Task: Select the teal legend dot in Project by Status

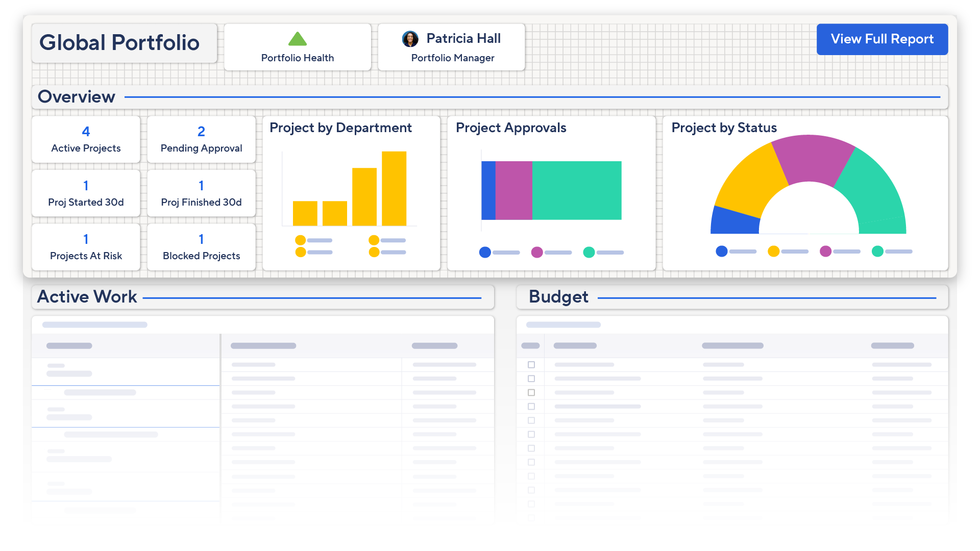Action: (877, 251)
